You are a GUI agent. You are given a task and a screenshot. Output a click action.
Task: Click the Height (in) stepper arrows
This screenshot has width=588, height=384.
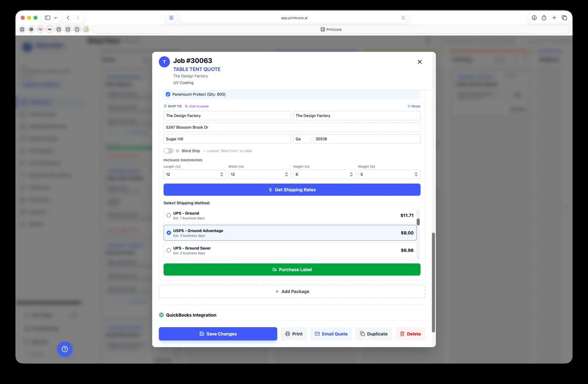click(x=351, y=174)
